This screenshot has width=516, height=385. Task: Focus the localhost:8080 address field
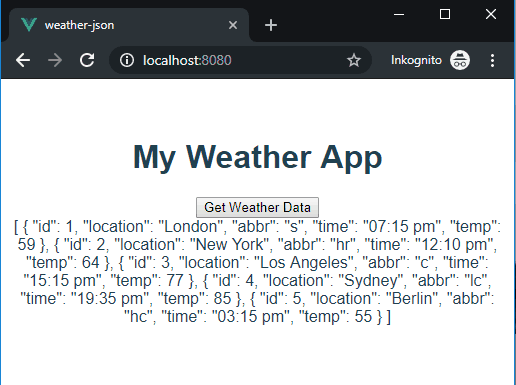[x=240, y=60]
